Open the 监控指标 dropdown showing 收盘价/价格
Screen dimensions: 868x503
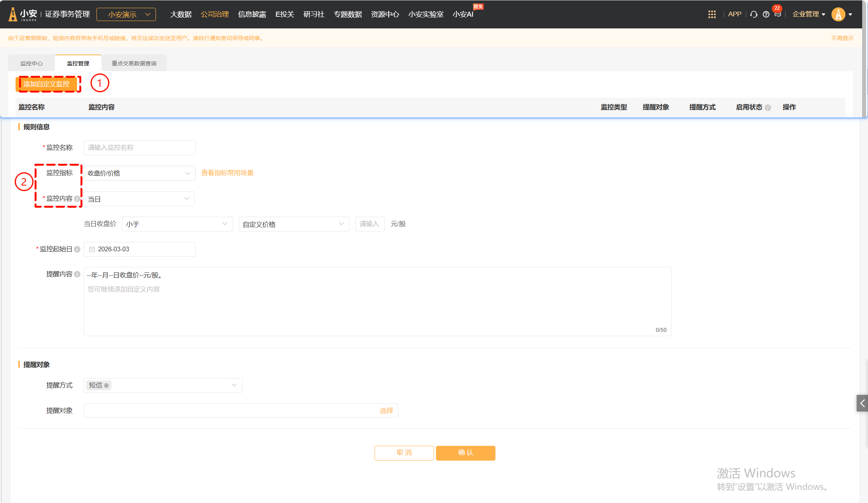pos(139,173)
